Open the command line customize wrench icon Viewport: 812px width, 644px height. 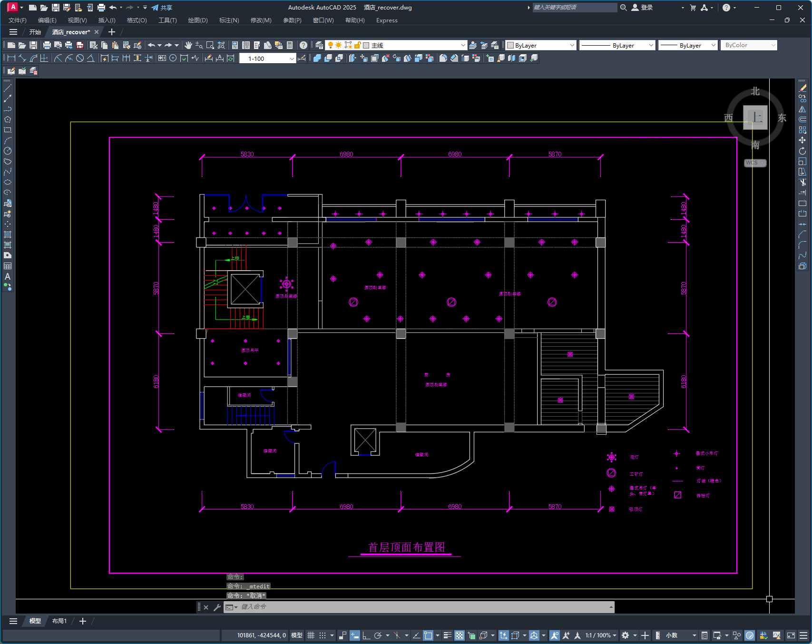pos(217,607)
